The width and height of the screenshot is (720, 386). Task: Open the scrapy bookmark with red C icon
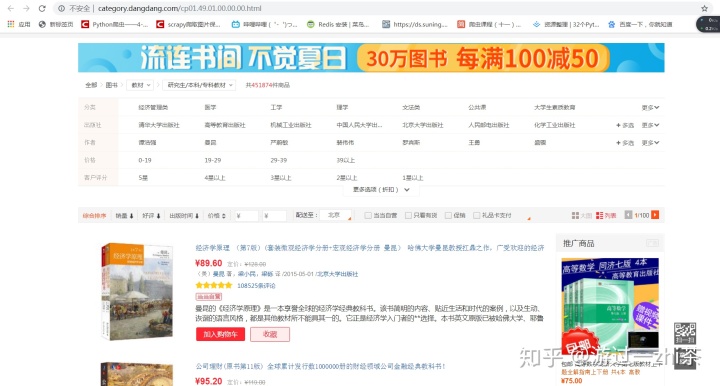click(x=188, y=24)
